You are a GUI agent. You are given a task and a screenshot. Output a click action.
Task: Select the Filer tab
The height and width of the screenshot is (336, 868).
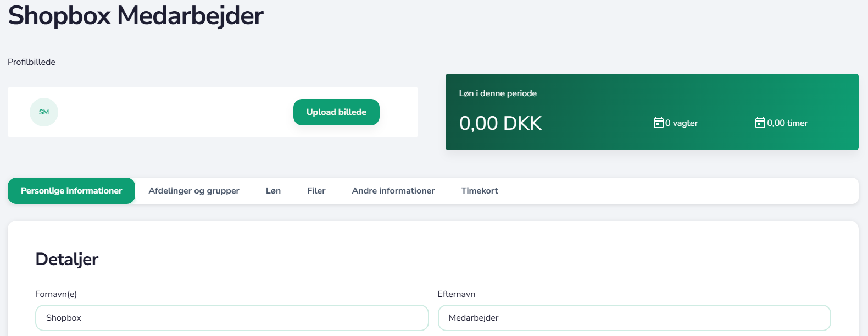coord(316,191)
